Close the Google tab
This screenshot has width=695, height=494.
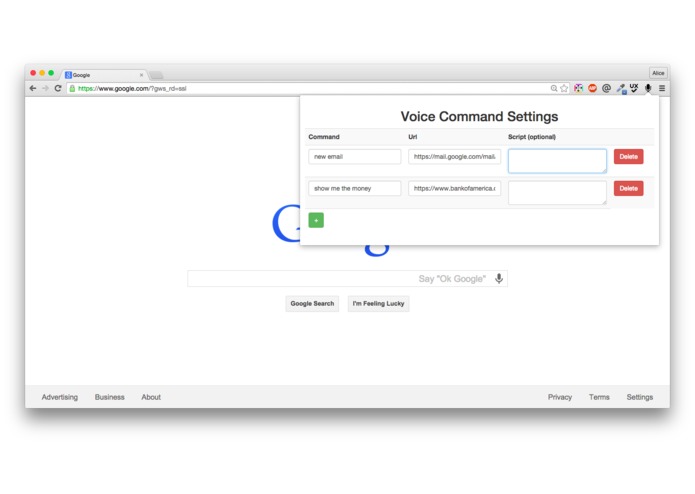pos(141,75)
